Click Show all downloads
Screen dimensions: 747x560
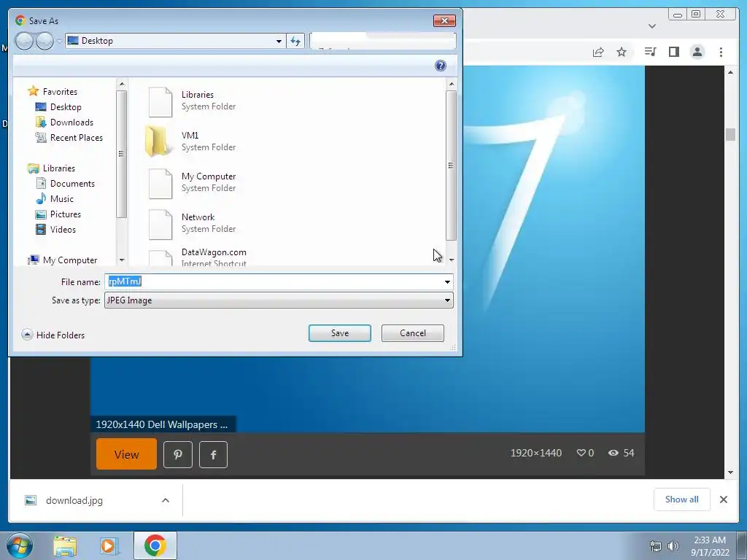point(681,499)
